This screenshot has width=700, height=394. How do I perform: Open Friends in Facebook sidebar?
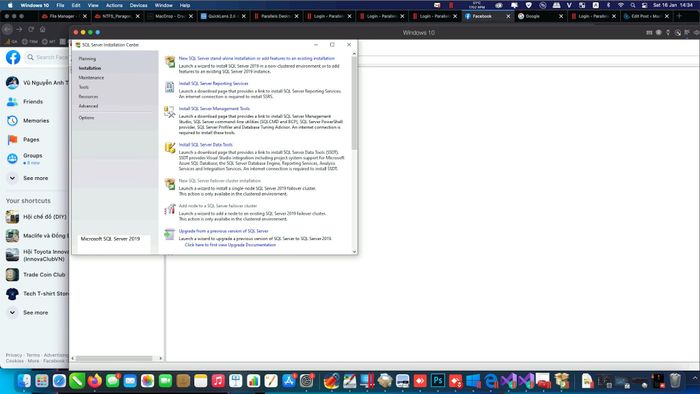click(33, 102)
